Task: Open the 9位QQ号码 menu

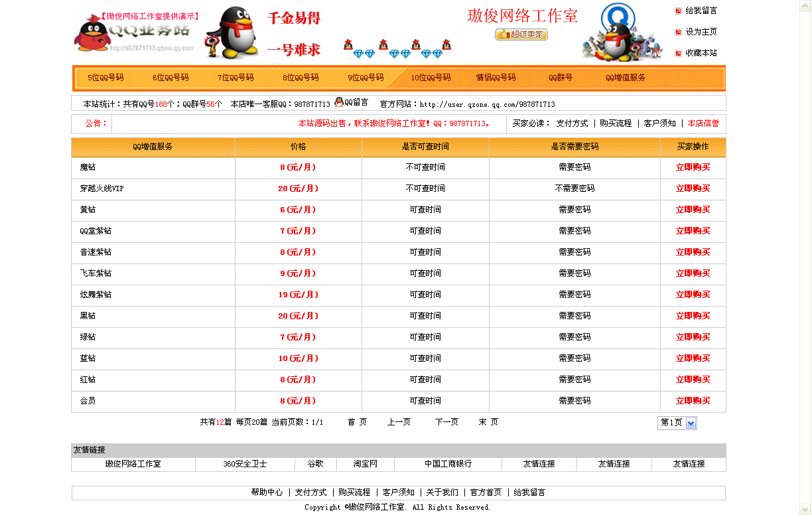Action: 366,78
